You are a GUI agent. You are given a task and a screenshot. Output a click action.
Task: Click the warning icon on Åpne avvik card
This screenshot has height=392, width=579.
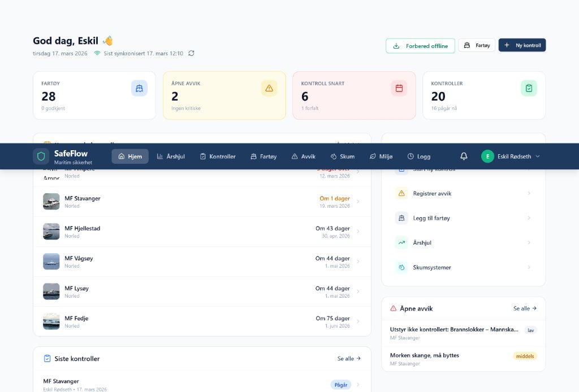269,88
